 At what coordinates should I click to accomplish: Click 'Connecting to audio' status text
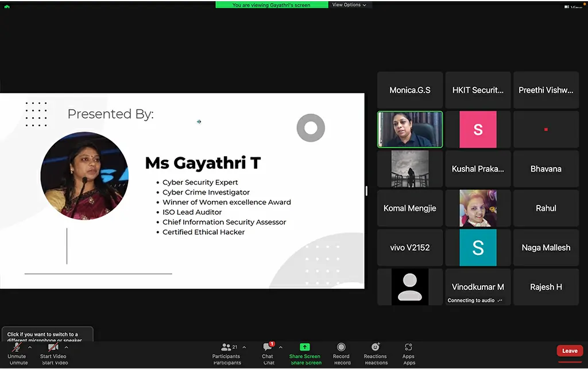[x=471, y=300]
